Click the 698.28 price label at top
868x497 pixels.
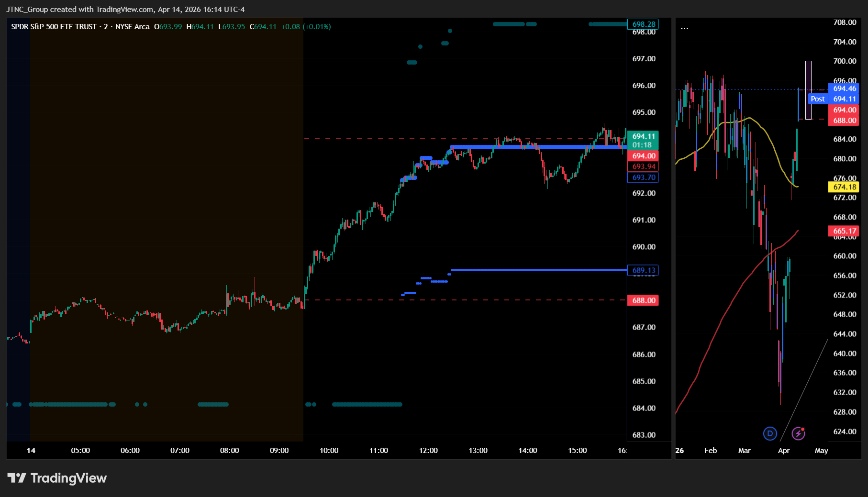pos(643,24)
